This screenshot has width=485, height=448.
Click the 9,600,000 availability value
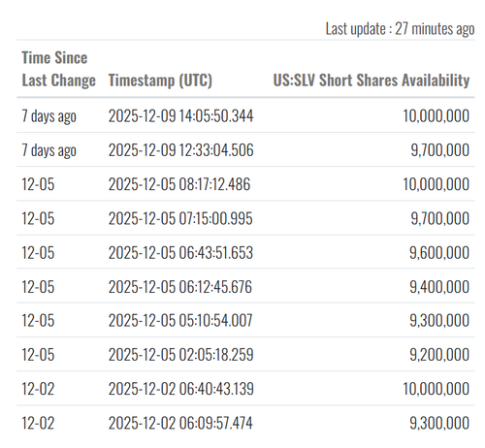point(439,253)
